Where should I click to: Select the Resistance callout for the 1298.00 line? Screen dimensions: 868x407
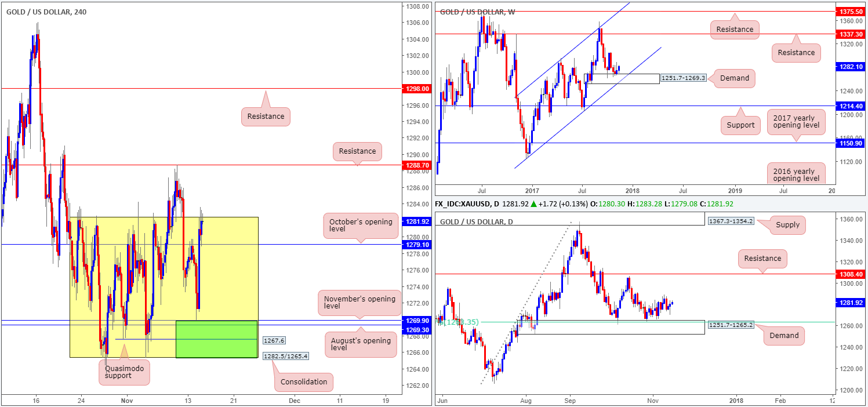click(x=266, y=116)
